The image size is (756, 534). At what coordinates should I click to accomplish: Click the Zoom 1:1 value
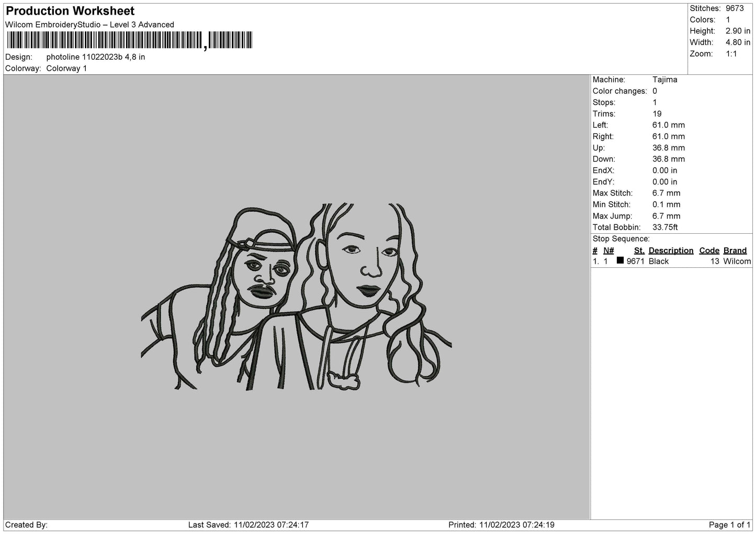point(731,54)
